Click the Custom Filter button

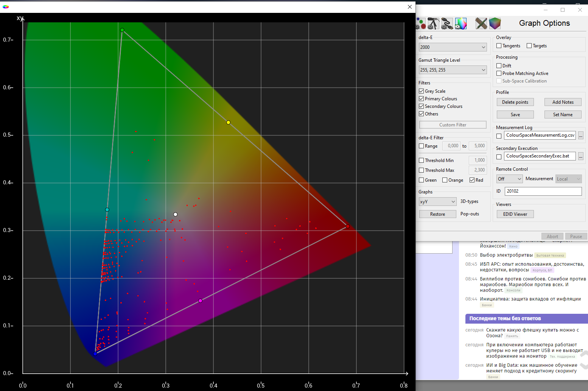coord(453,125)
